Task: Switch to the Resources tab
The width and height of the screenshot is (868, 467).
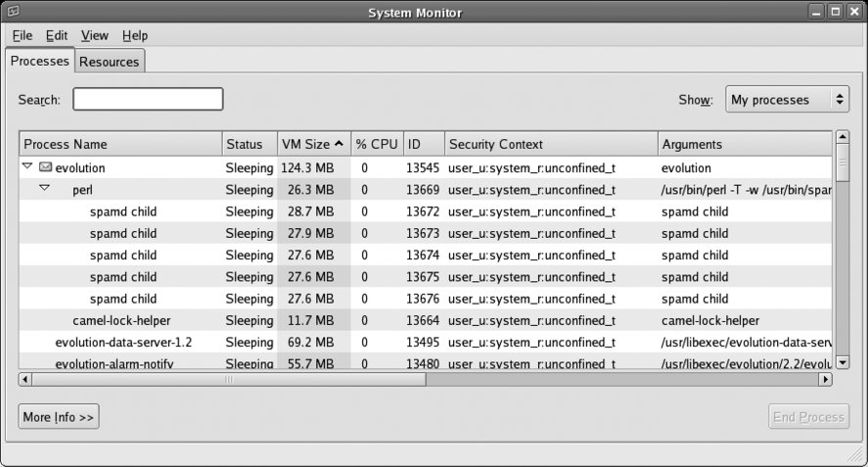Action: tap(109, 62)
